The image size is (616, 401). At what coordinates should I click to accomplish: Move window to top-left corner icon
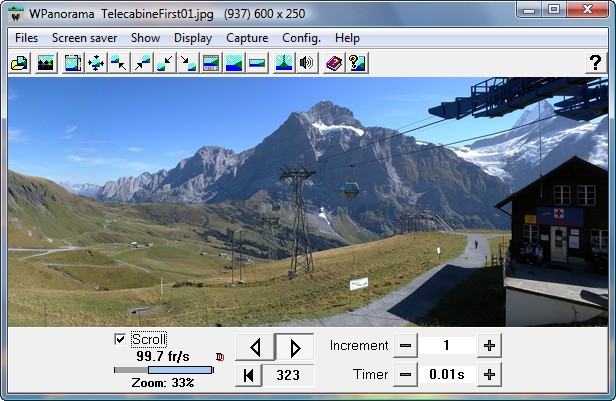coord(119,63)
